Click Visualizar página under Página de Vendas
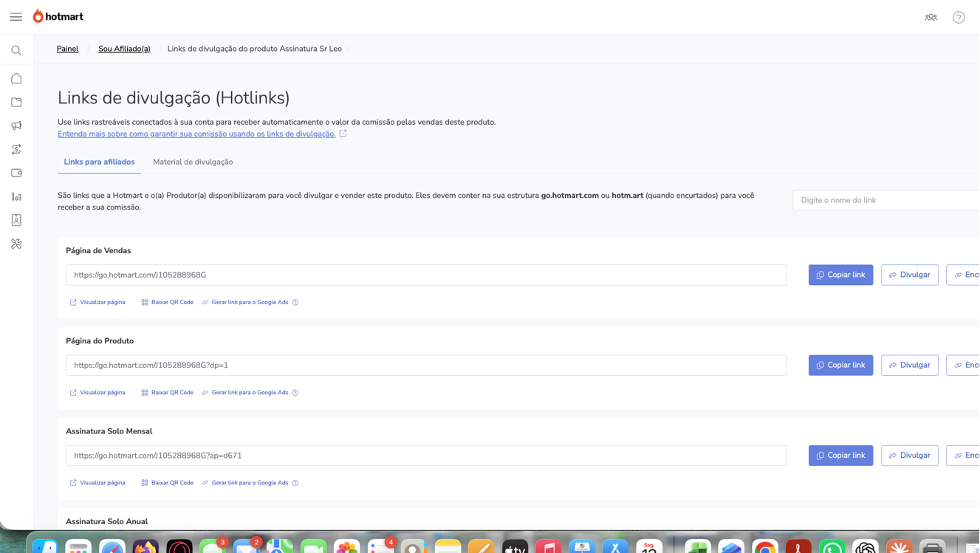The height and width of the screenshot is (553, 980). tap(97, 302)
